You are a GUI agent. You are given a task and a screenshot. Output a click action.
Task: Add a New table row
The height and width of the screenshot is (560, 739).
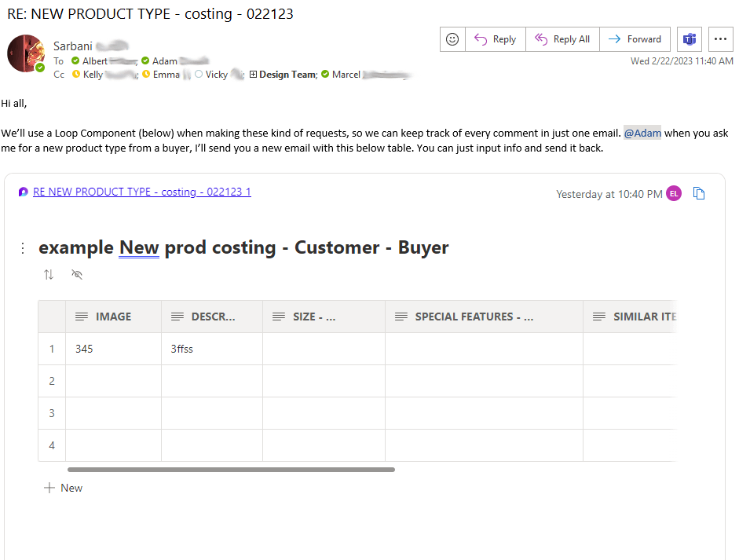(64, 488)
